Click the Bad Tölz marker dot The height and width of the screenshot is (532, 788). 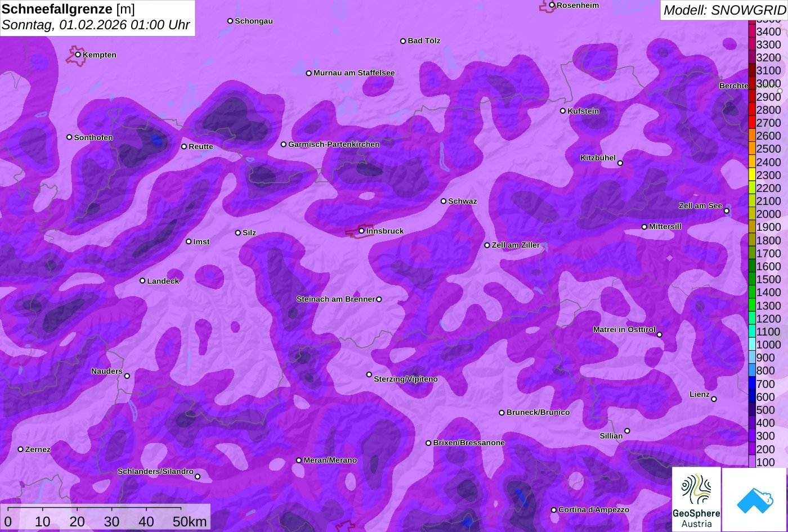click(x=403, y=41)
